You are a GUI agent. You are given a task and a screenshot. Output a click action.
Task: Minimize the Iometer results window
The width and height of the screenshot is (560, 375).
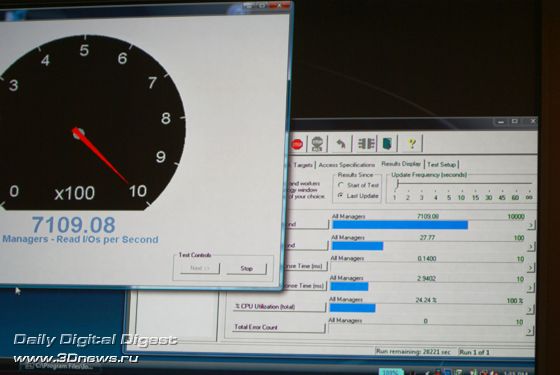pyautogui.click(x=501, y=122)
